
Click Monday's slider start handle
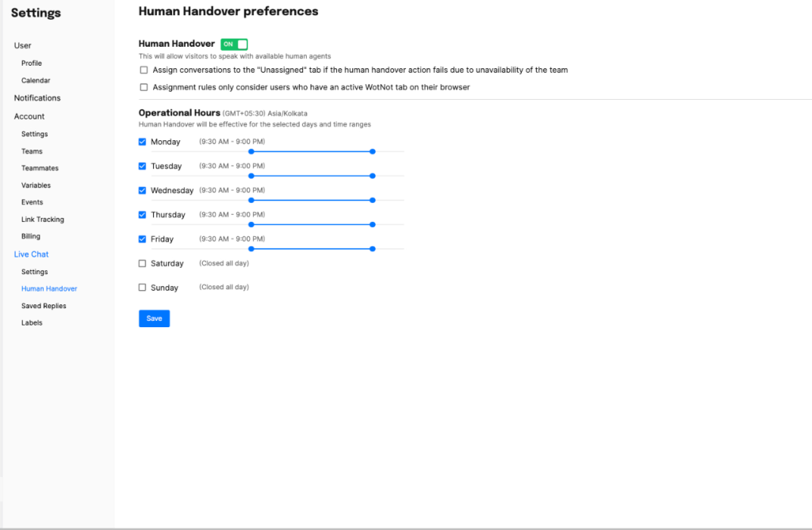(251, 151)
